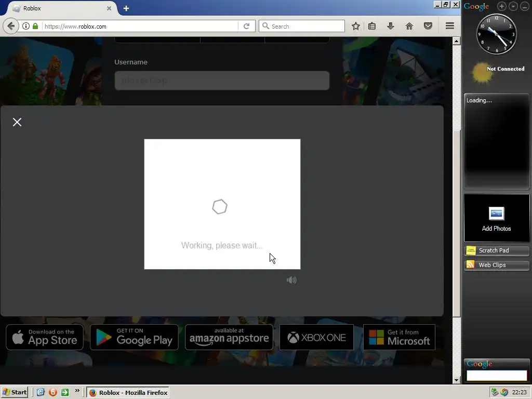
Task: Open the Windows Start menu
Action: coord(14,392)
